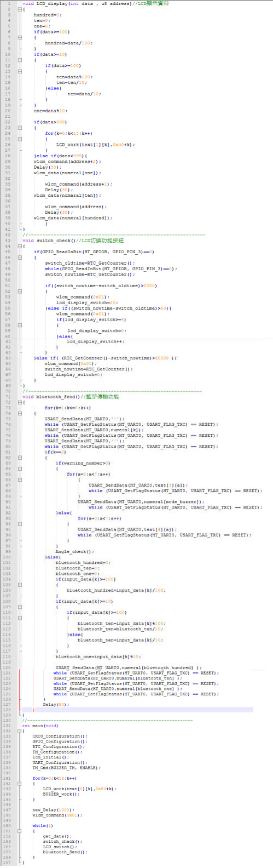Fold the for(k=0;k<16;k++) block in main

coord(20,784)
